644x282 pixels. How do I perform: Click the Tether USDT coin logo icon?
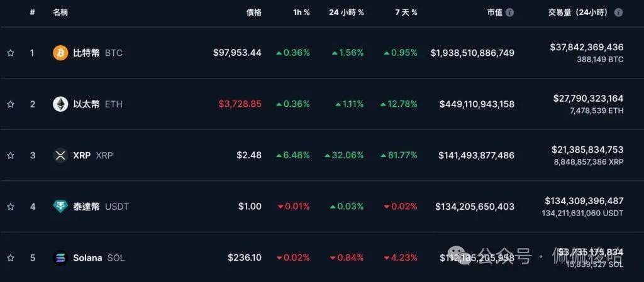coord(60,207)
